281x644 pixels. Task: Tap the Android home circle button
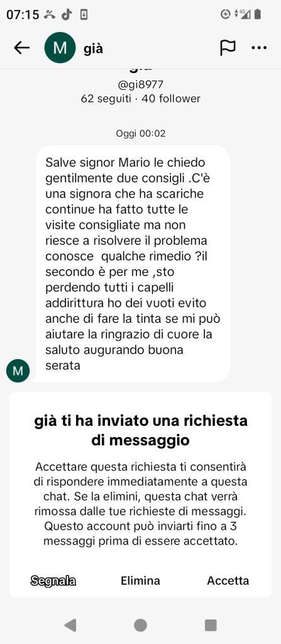point(141,625)
